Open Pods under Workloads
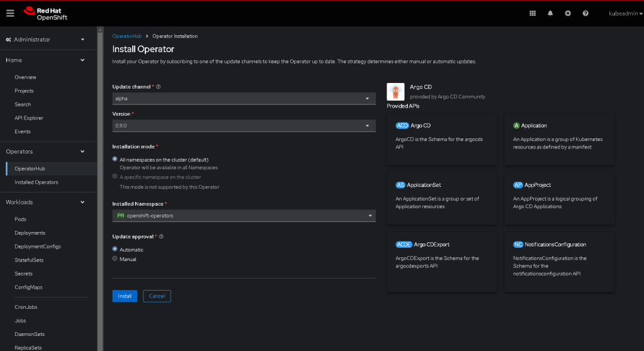The image size is (644, 351). [x=21, y=220]
